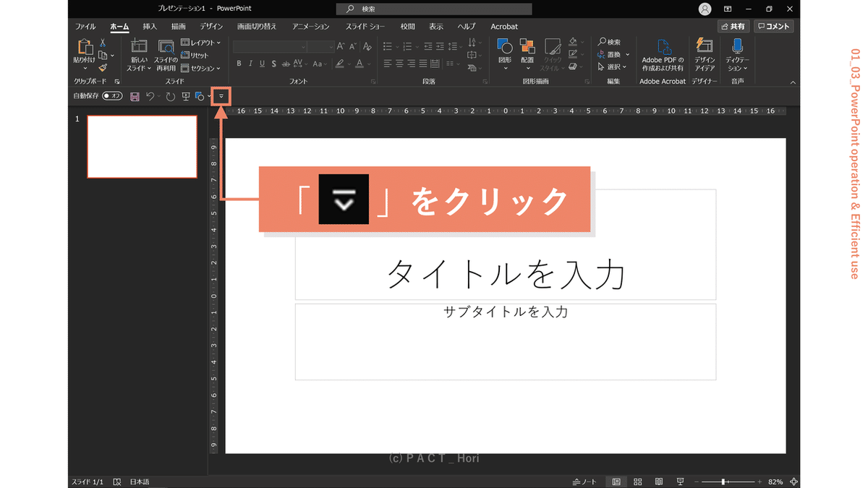Switch to Slide Show (スライドショー) tab
Image resolution: width=868 pixels, height=488 pixels.
point(365,26)
